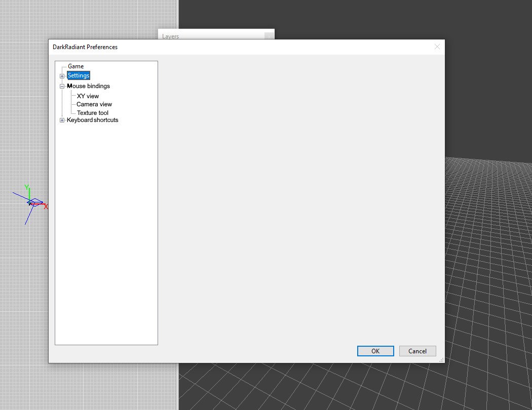Close the DarkRadiant Preferences window
The image size is (532, 410).
pos(437,47)
